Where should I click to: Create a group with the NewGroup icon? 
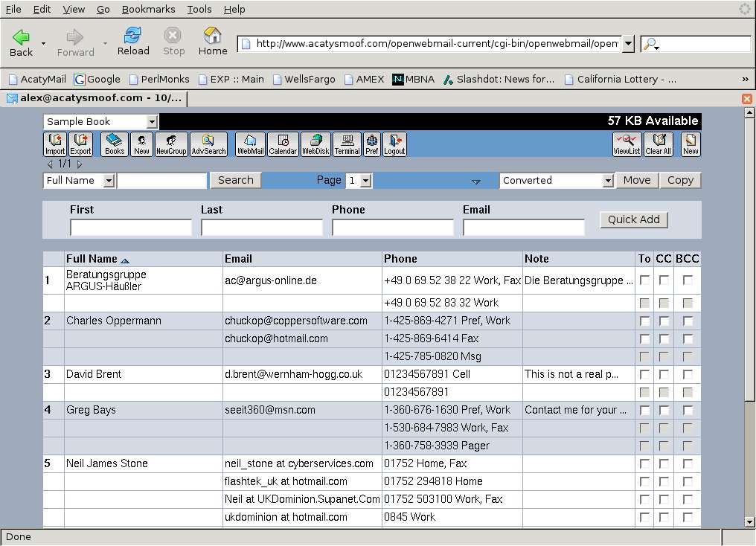tap(171, 144)
